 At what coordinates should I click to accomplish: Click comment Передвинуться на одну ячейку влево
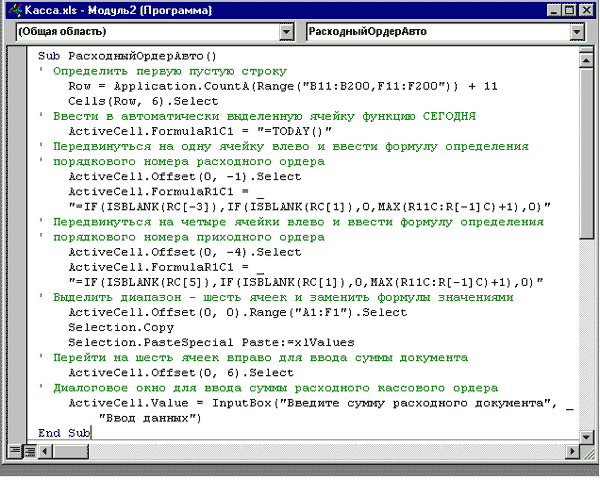click(x=284, y=147)
